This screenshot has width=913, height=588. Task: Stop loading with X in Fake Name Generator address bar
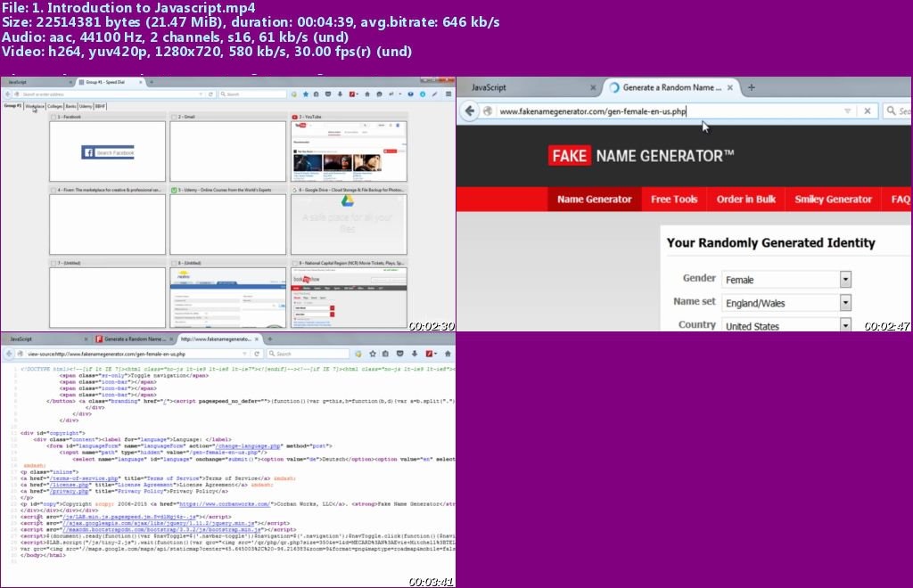click(867, 110)
